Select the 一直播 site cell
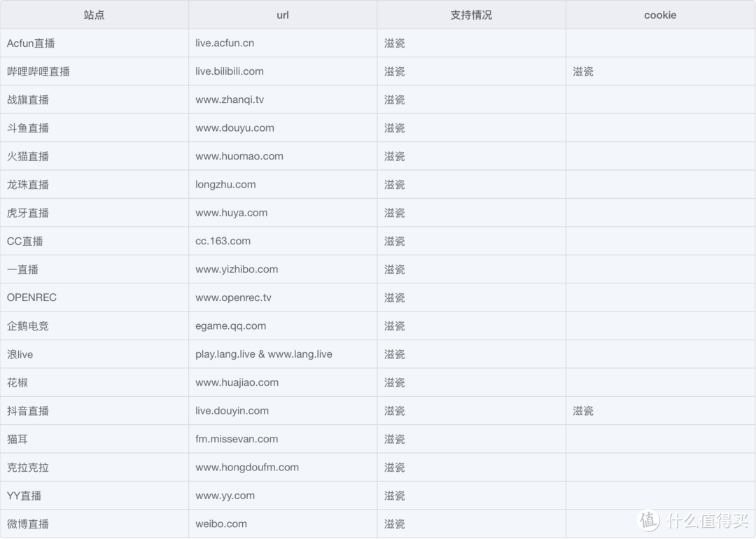The height and width of the screenshot is (539, 756). click(x=94, y=269)
